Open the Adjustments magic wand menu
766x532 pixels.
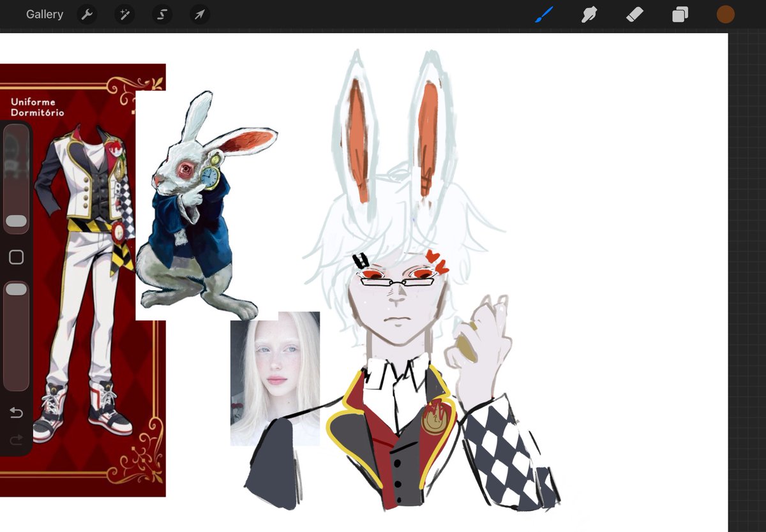point(124,15)
